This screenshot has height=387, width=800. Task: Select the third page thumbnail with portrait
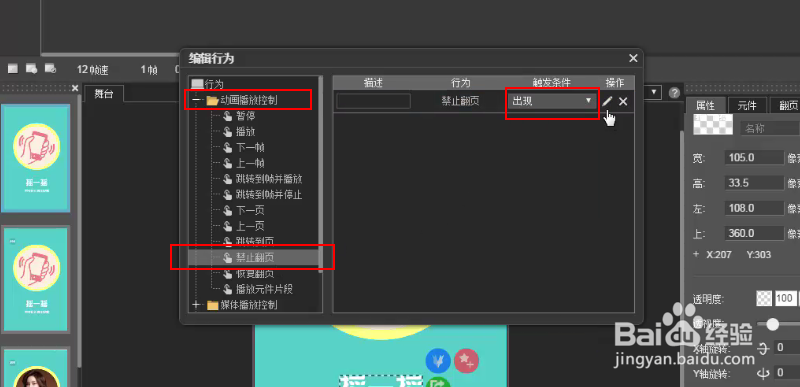pyautogui.click(x=36, y=367)
